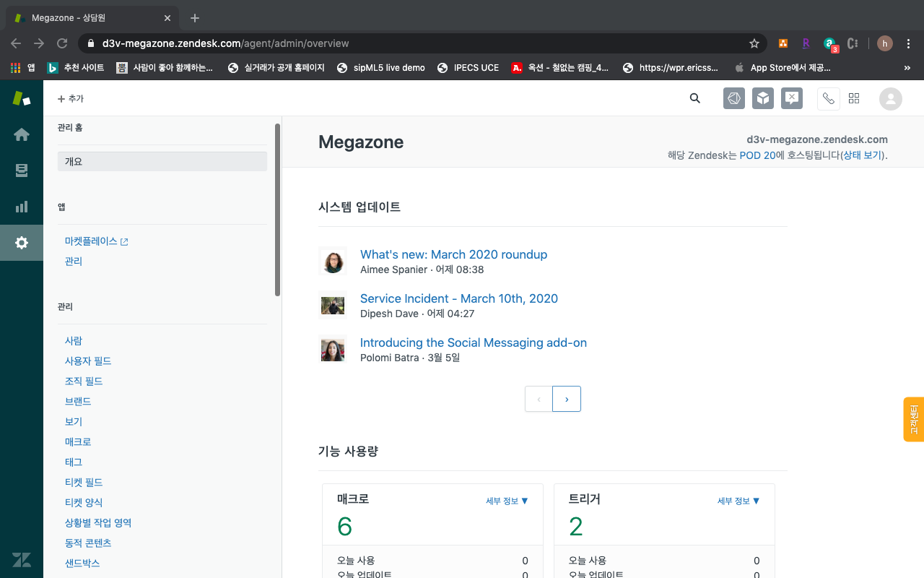Click the gray cube toolbar icon

tap(763, 98)
